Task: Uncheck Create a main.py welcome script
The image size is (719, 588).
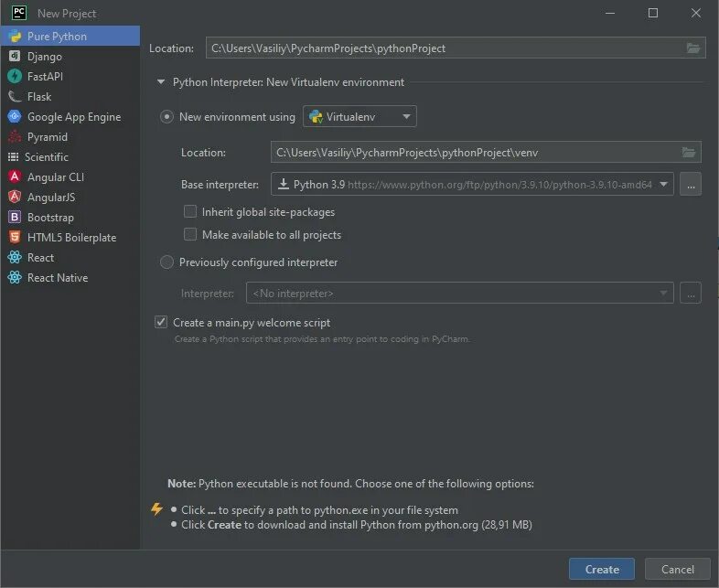Action: [161, 322]
